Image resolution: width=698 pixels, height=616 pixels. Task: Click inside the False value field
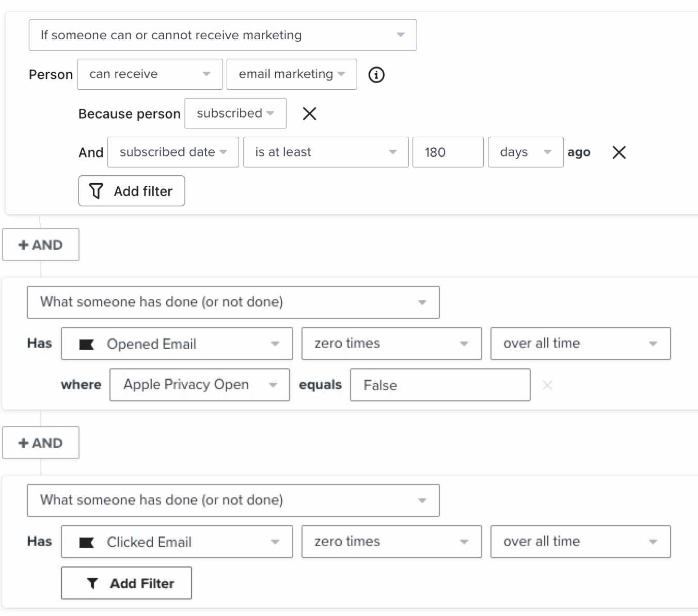click(440, 385)
